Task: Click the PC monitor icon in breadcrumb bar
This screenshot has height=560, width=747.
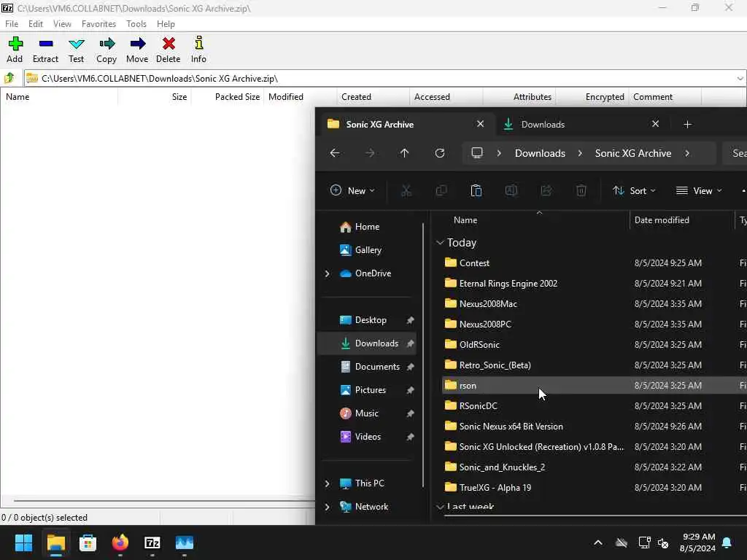Action: click(477, 153)
